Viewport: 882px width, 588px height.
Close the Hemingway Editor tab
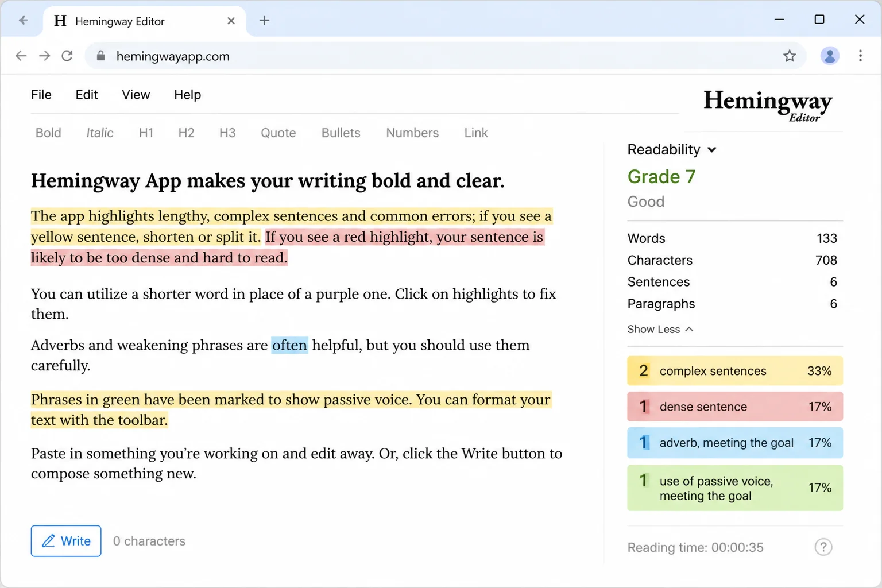coord(231,21)
